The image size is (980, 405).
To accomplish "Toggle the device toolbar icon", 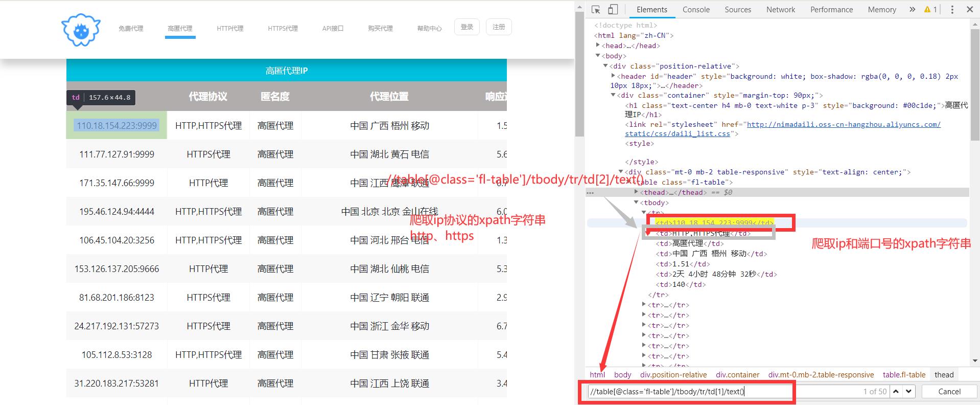I will 613,10.
